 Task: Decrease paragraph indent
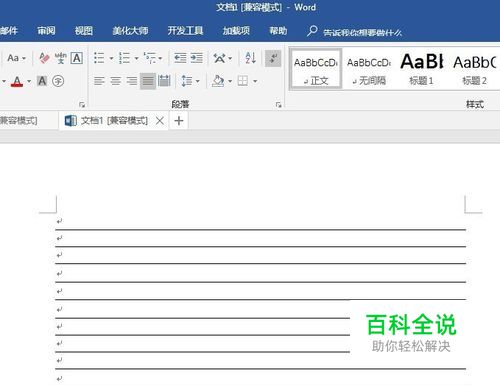click(x=180, y=58)
